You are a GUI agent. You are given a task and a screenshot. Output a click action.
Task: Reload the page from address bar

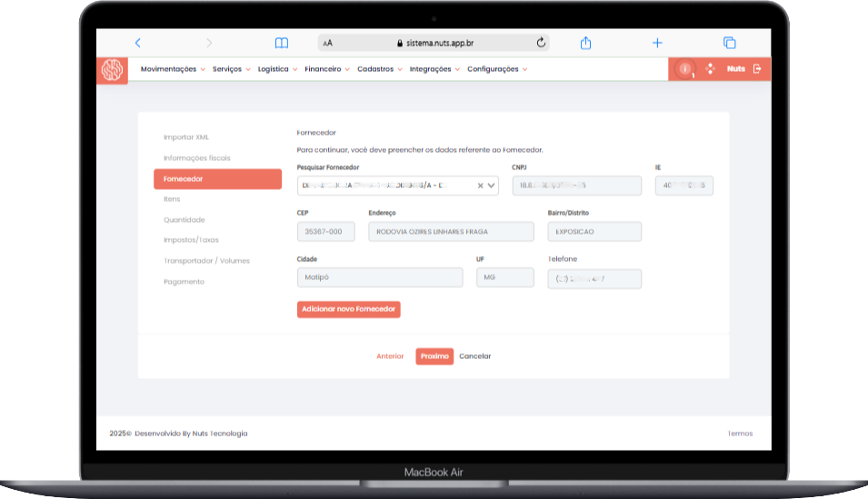tap(542, 43)
